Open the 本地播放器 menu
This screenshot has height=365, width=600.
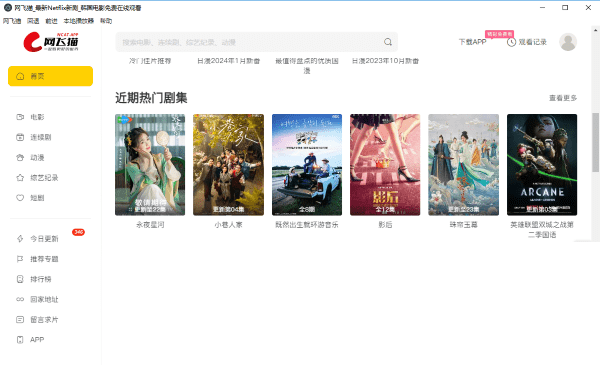click(x=78, y=21)
